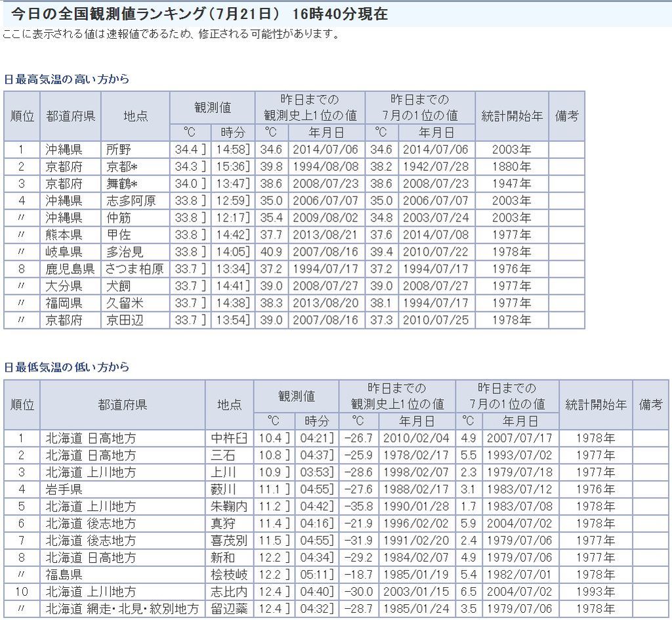Image resolution: width=672 pixels, height=620 pixels.
Task: Select the 1880年 statistics start year cell
Action: (x=511, y=167)
